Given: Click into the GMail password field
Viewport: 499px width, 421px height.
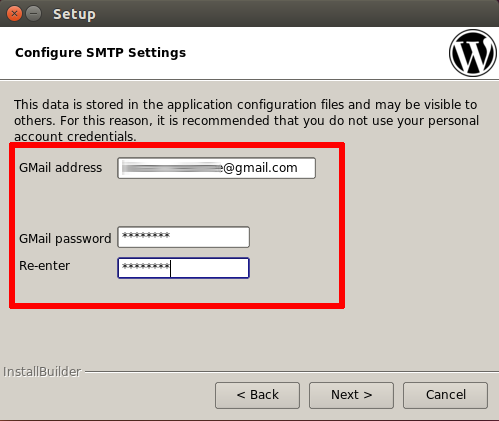Looking at the screenshot, I should coord(183,237).
